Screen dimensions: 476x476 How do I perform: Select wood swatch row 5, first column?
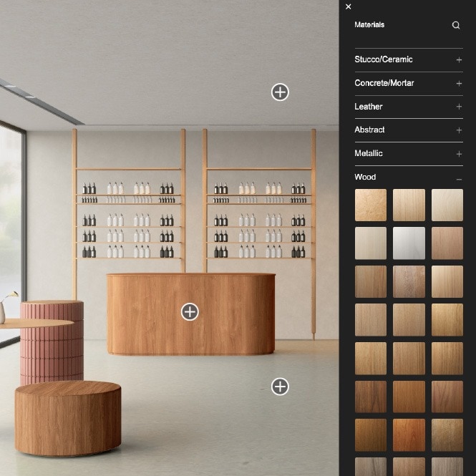[371, 358]
